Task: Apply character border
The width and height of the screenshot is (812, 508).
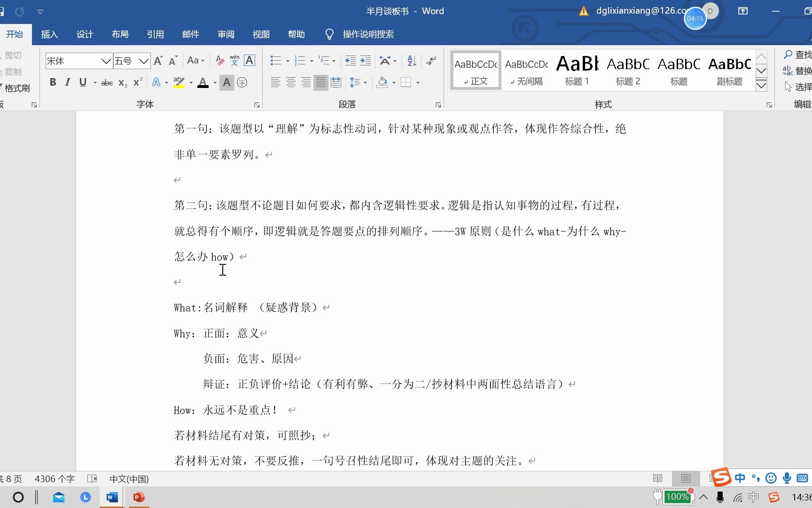Action: (x=250, y=61)
